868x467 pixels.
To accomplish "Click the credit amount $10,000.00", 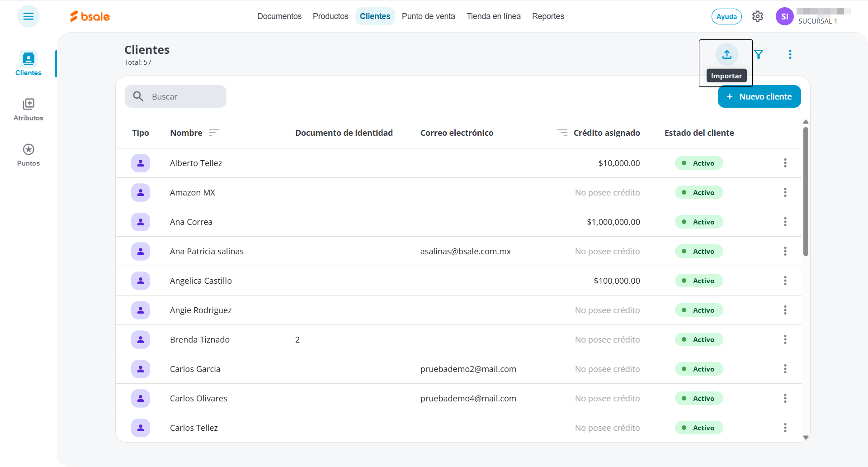I will [x=619, y=163].
